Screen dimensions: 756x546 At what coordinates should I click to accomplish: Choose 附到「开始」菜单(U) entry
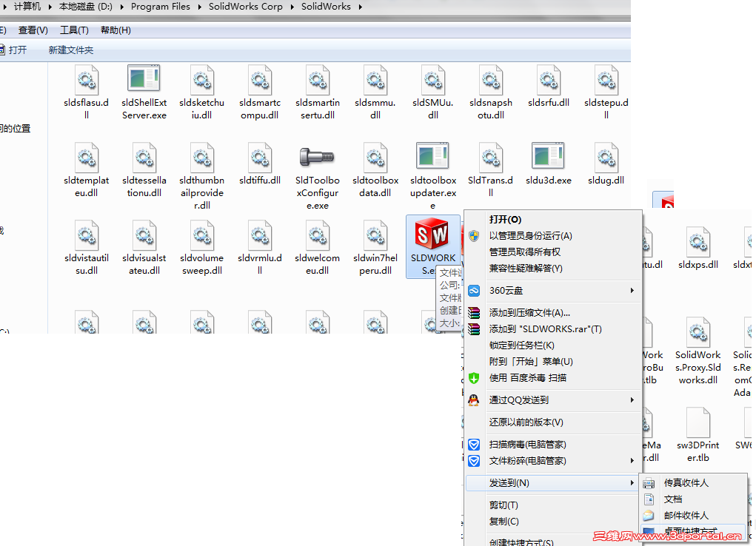[553, 362]
